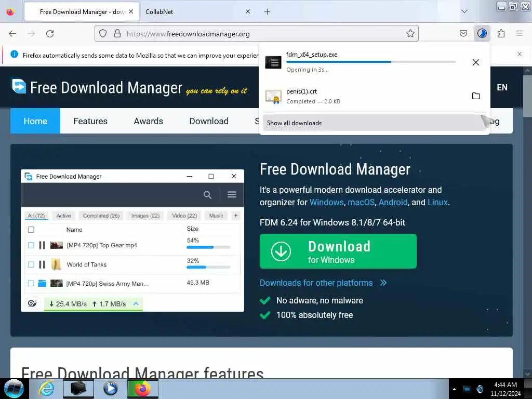Viewport: 532px width, 399px height.
Task: Click the Firefox taskbar icon
Action: (x=143, y=389)
